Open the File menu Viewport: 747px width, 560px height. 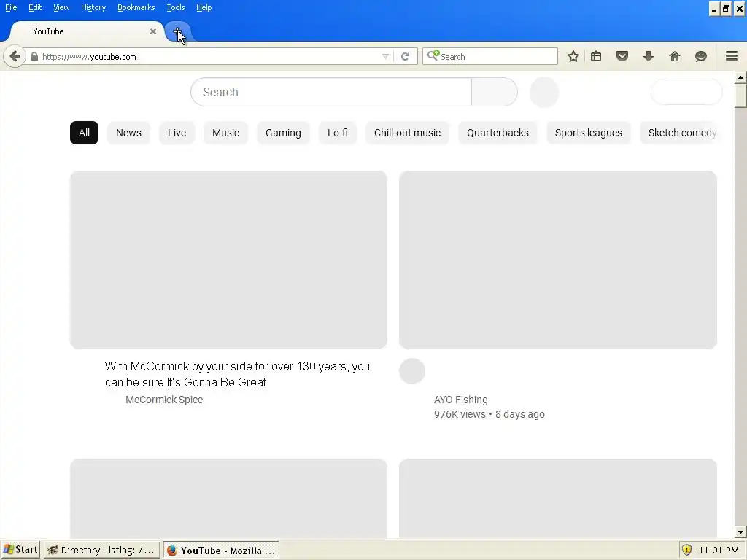pos(11,7)
